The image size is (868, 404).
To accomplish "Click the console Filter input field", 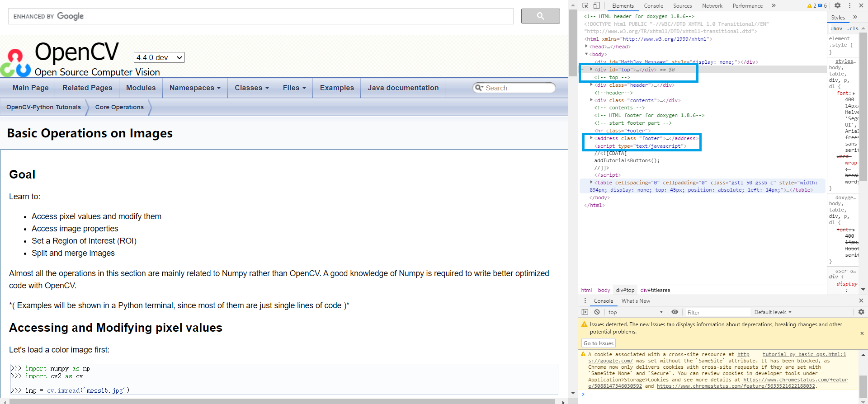I will click(x=717, y=312).
